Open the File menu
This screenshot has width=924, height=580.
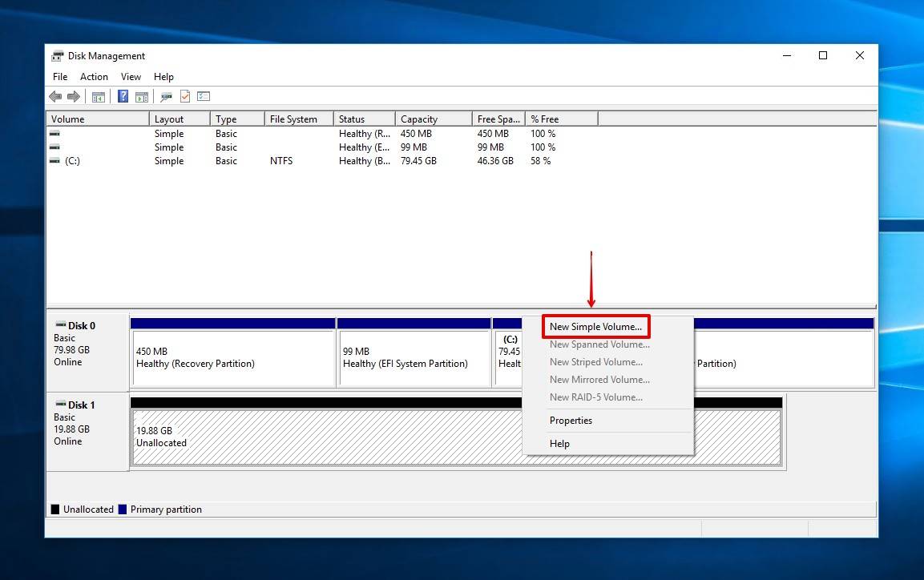click(60, 77)
